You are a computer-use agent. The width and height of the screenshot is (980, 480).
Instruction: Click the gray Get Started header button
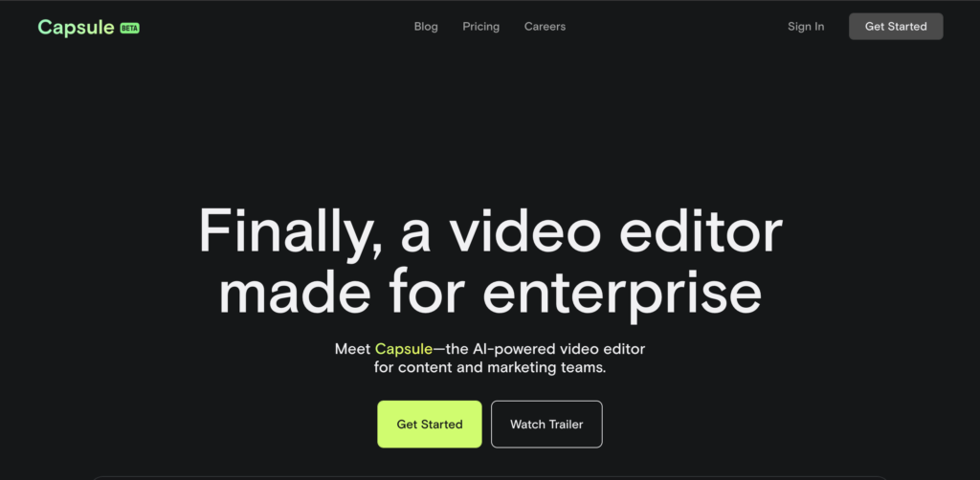click(896, 26)
